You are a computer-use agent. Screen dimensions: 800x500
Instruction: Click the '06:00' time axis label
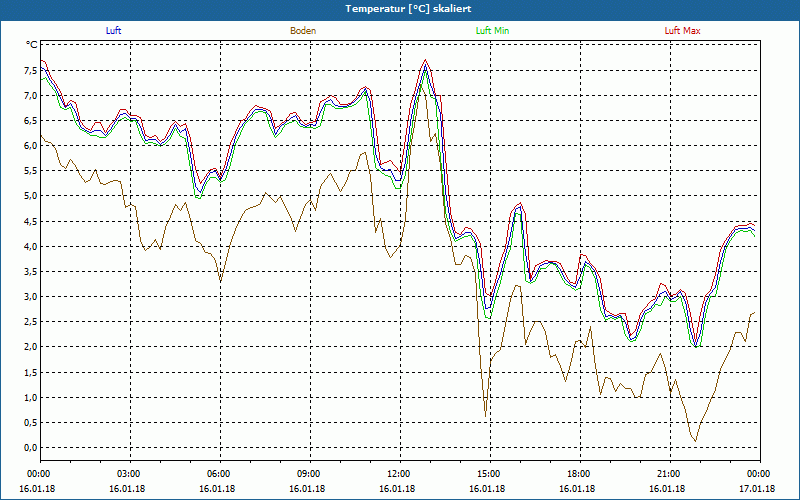(x=220, y=474)
